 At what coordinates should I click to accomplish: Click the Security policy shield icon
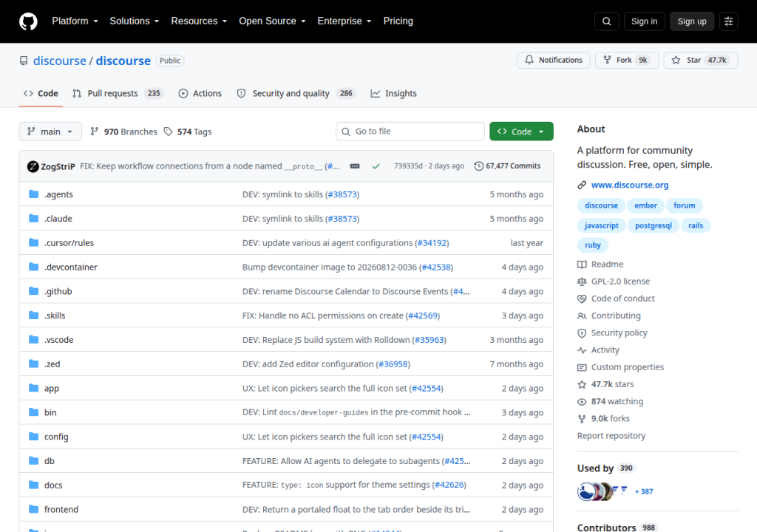tap(582, 333)
